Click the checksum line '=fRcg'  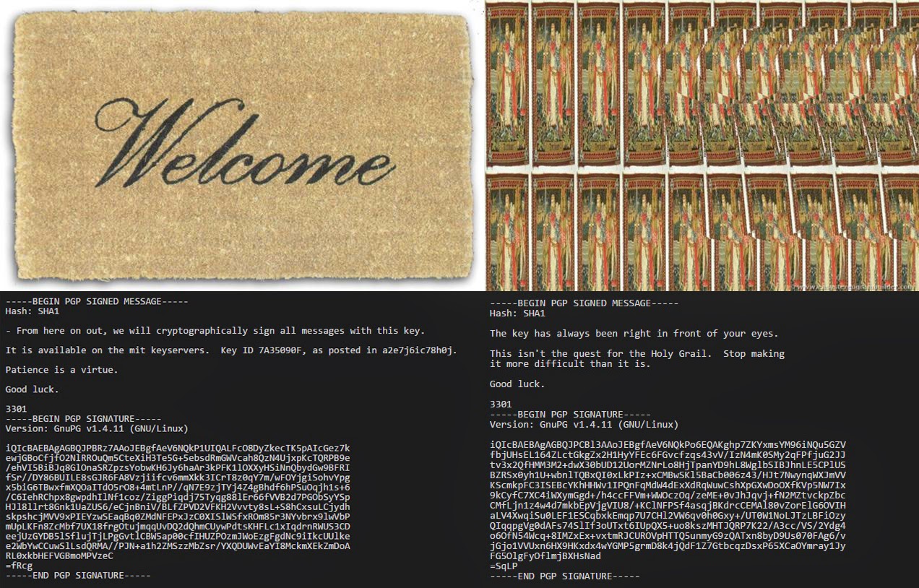[x=19, y=566]
